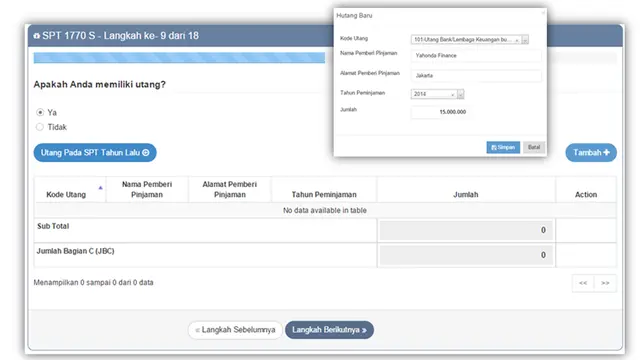Viewport: 640px width, 360px height.
Task: Click the Sub Total value field
Action: 466,230
